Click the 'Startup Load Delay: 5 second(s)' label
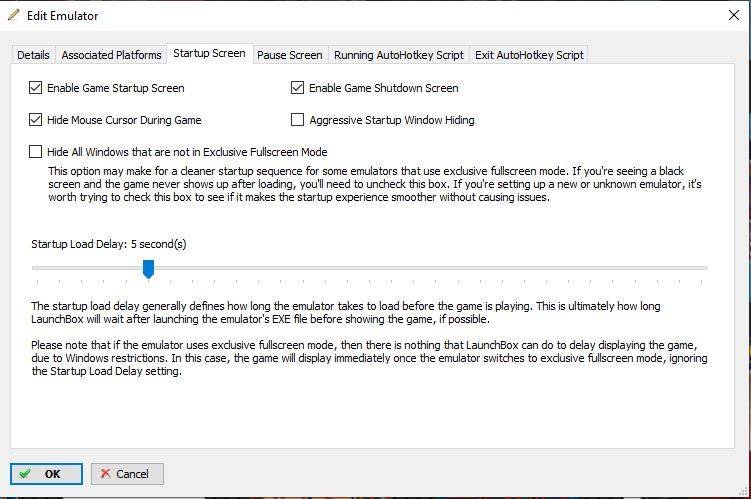Image resolution: width=751 pixels, height=499 pixels. 109,244
